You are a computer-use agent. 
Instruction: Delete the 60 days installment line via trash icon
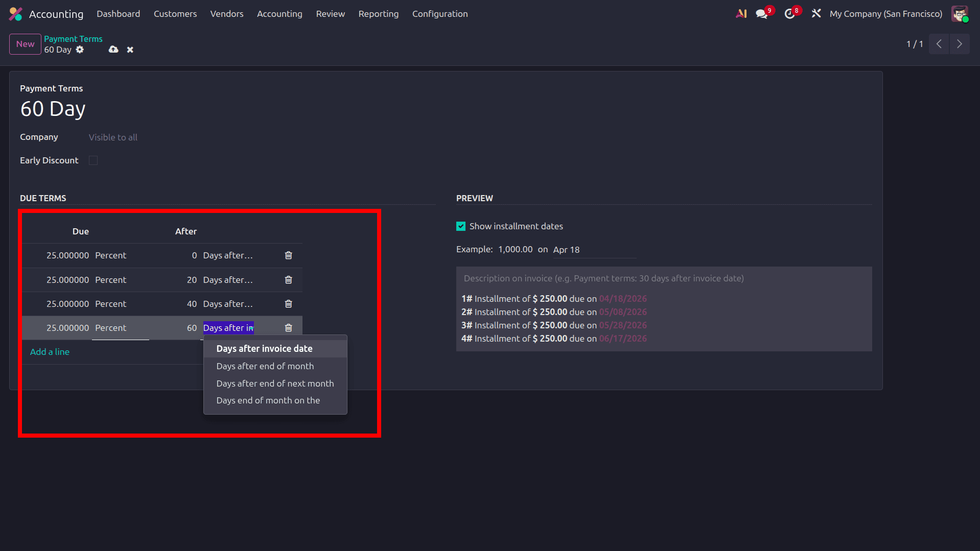coord(288,327)
